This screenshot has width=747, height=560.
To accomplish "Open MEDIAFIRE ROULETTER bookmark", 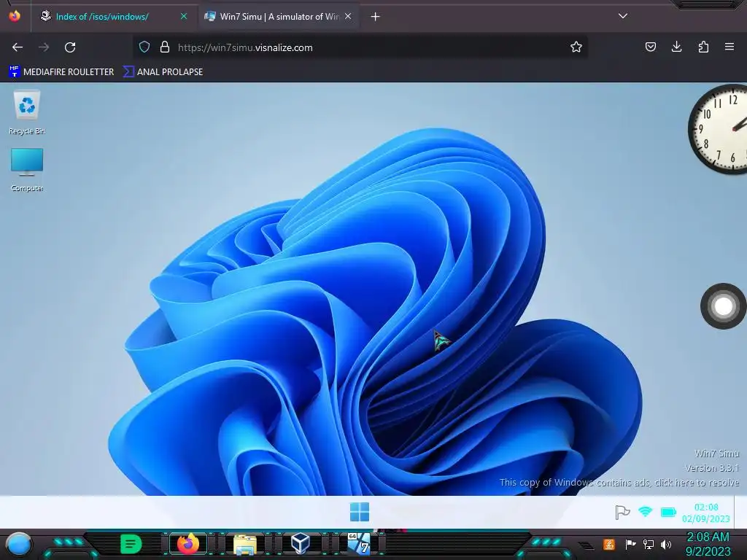I will tap(61, 72).
